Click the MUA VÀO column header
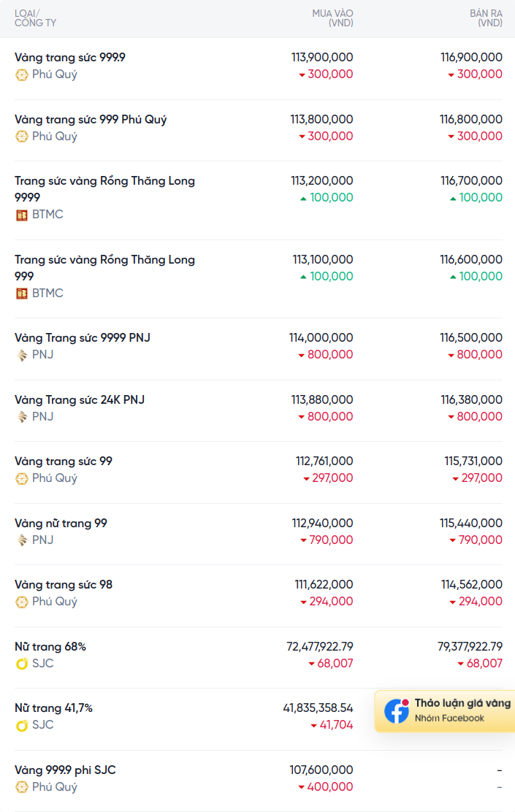This screenshot has width=515, height=812. click(x=332, y=18)
